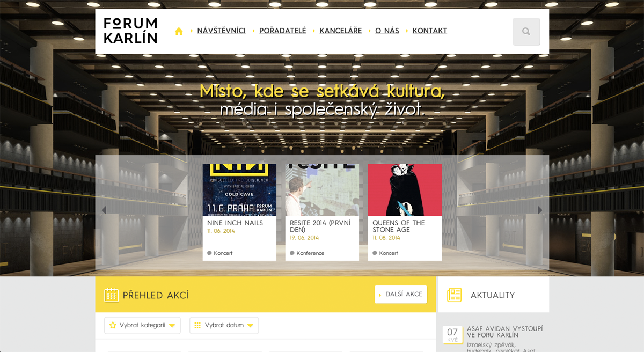Click the Forum Karlín logo

(130, 31)
